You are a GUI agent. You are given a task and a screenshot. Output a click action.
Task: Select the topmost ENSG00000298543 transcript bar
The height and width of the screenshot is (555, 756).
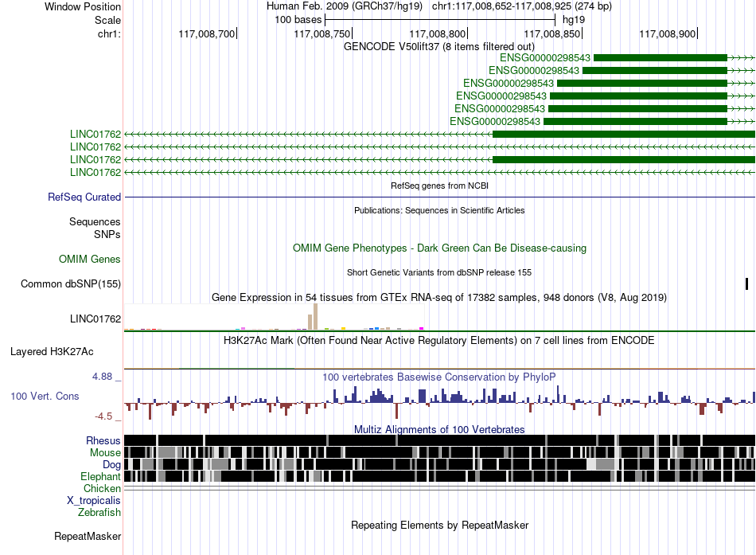point(660,58)
